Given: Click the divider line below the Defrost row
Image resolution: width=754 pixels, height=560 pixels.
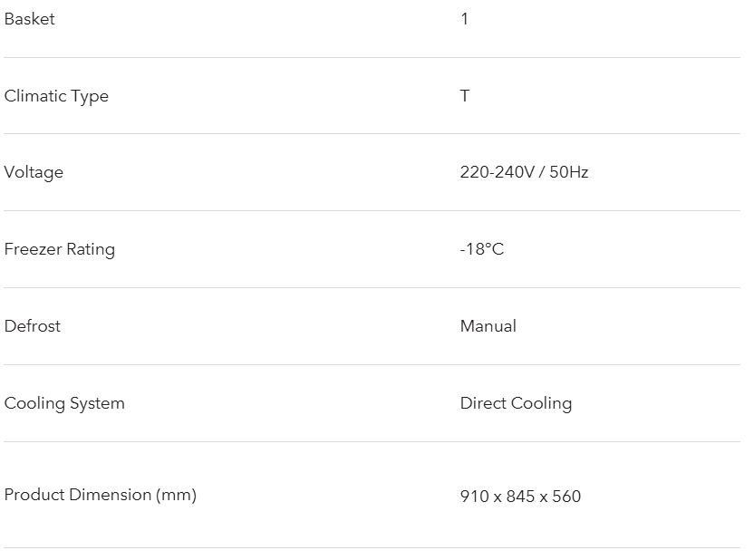Looking at the screenshot, I should pos(372,365).
